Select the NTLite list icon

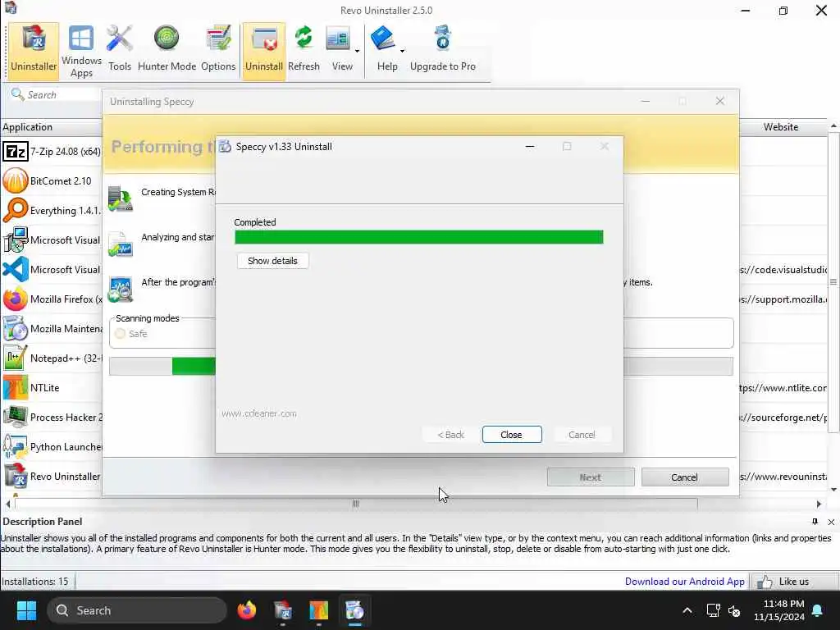15,387
